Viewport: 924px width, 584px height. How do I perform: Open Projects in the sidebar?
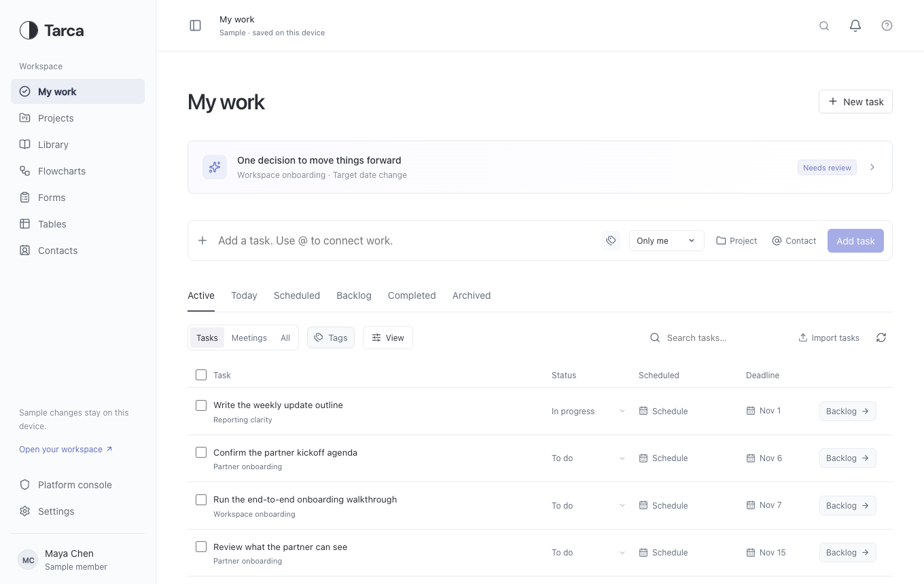pyautogui.click(x=77, y=118)
